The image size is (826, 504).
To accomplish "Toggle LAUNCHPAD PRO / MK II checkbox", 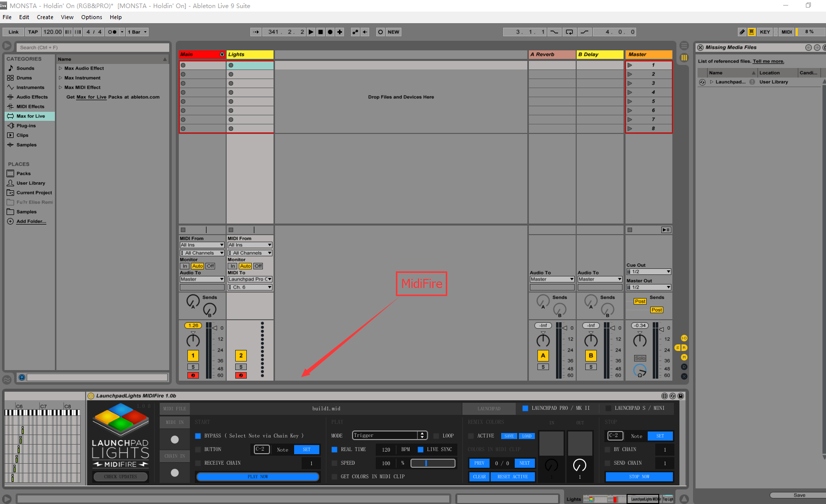I will (x=525, y=408).
